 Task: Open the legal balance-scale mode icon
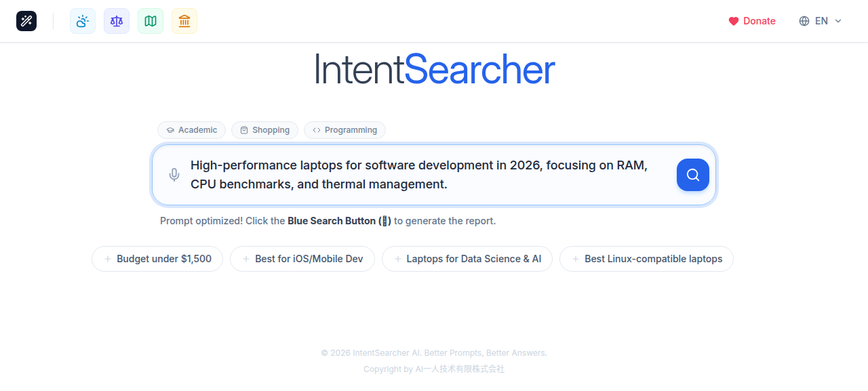click(116, 21)
